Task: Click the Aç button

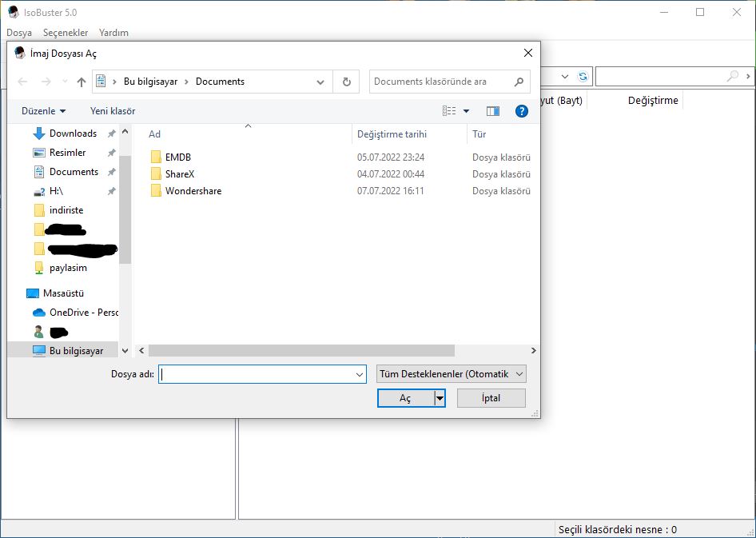Action: pyautogui.click(x=405, y=398)
